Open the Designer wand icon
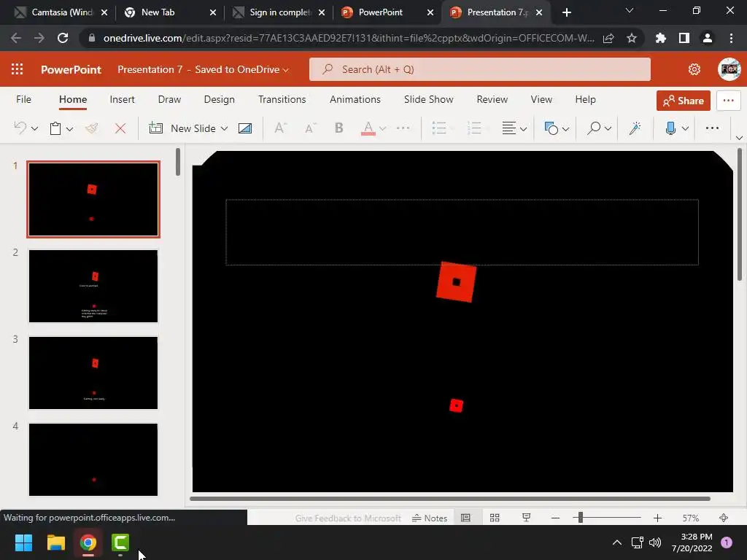 [635, 128]
